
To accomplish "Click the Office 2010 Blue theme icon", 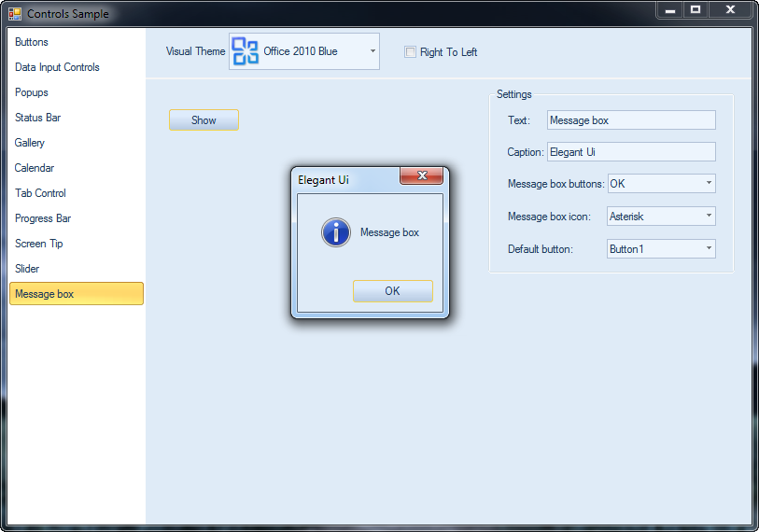I will (245, 51).
